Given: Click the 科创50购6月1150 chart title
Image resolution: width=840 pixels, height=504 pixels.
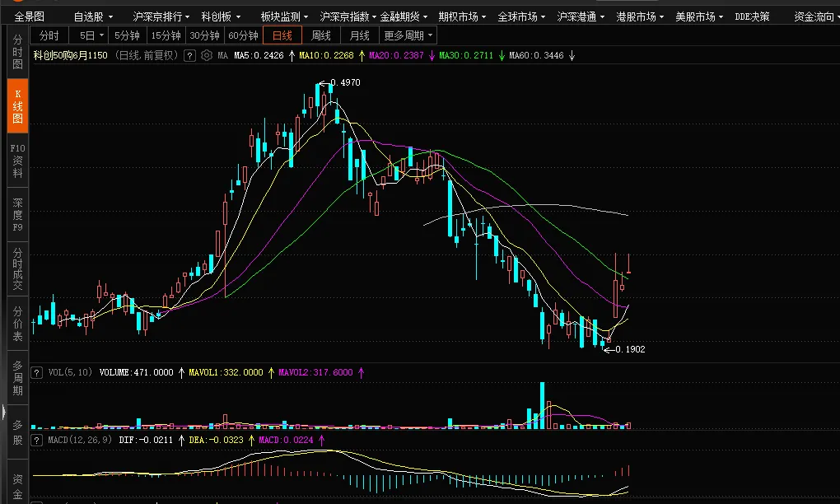Looking at the screenshot, I should [70, 55].
